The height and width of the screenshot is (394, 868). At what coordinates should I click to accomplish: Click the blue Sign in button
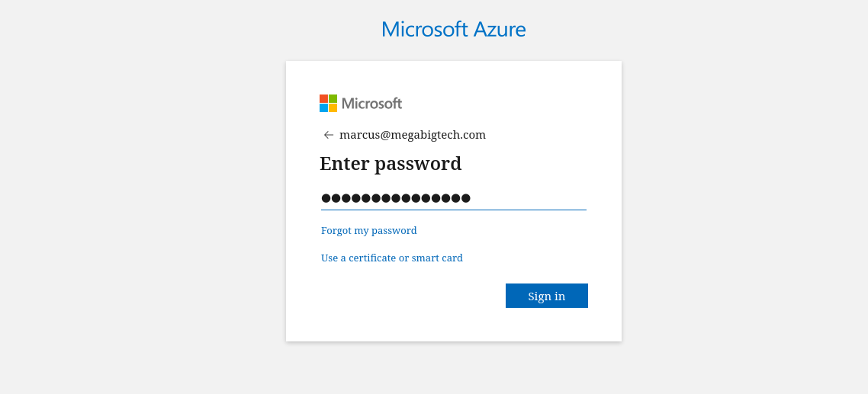pos(546,296)
